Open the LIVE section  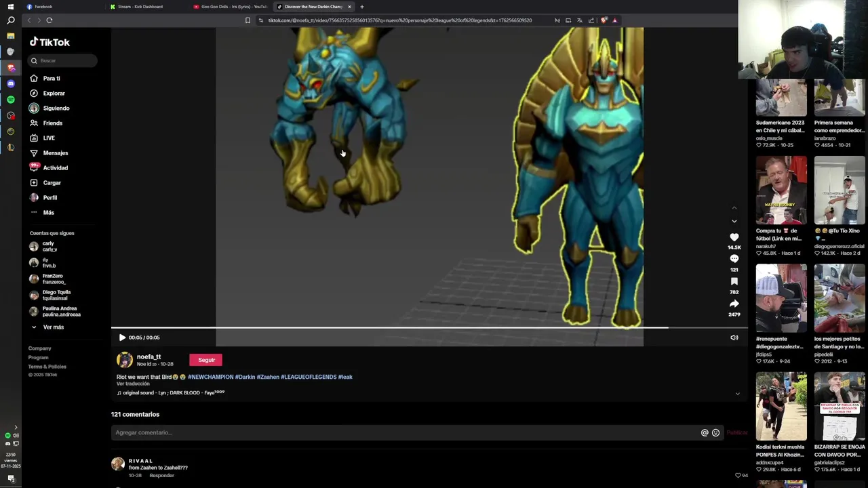tap(42, 138)
